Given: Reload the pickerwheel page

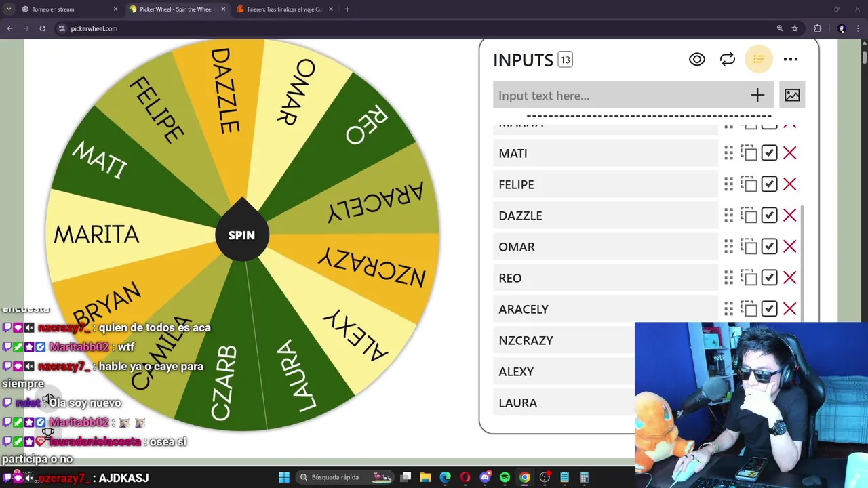Looking at the screenshot, I should [42, 28].
